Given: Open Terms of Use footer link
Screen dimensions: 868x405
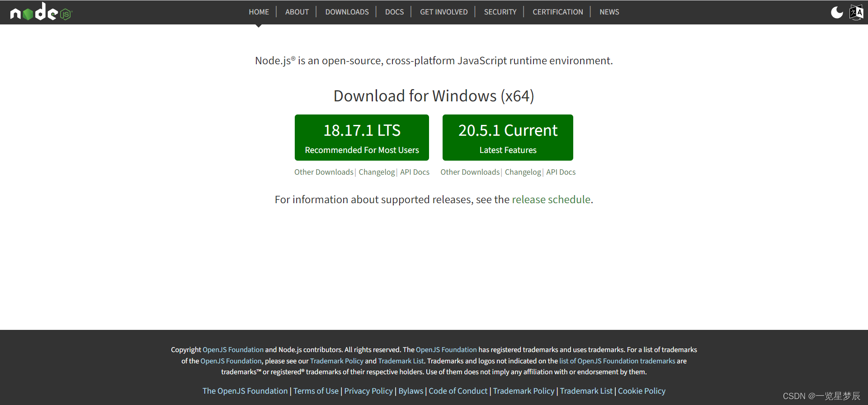Looking at the screenshot, I should [x=316, y=391].
